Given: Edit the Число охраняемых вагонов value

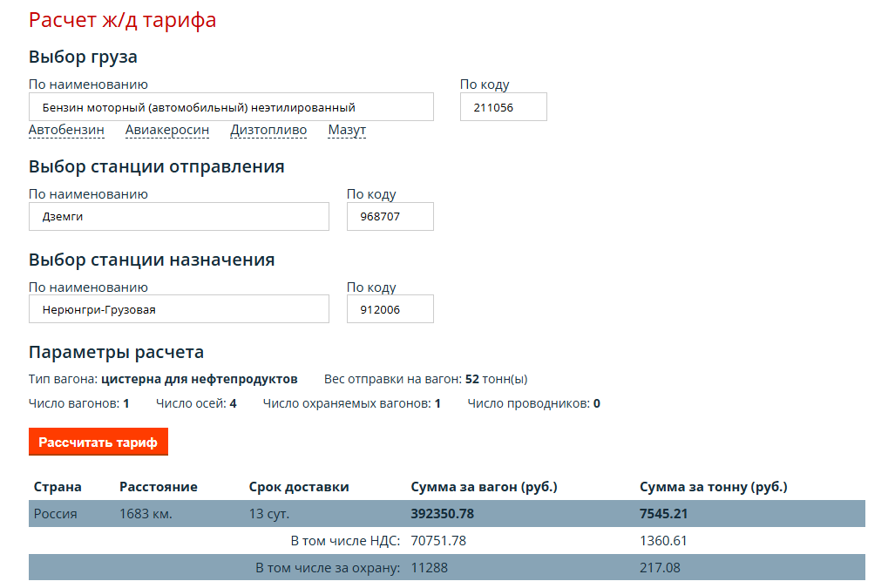Looking at the screenshot, I should pos(437,404).
